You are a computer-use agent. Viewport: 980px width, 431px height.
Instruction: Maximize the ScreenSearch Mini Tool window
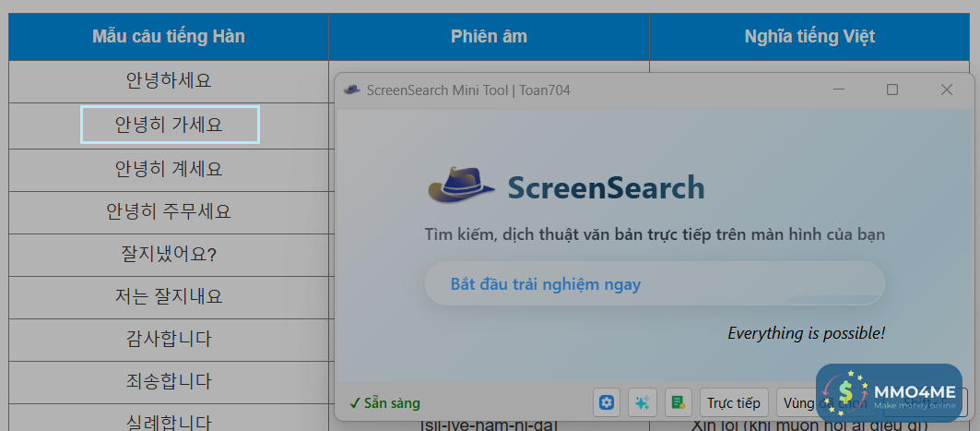pyautogui.click(x=892, y=90)
